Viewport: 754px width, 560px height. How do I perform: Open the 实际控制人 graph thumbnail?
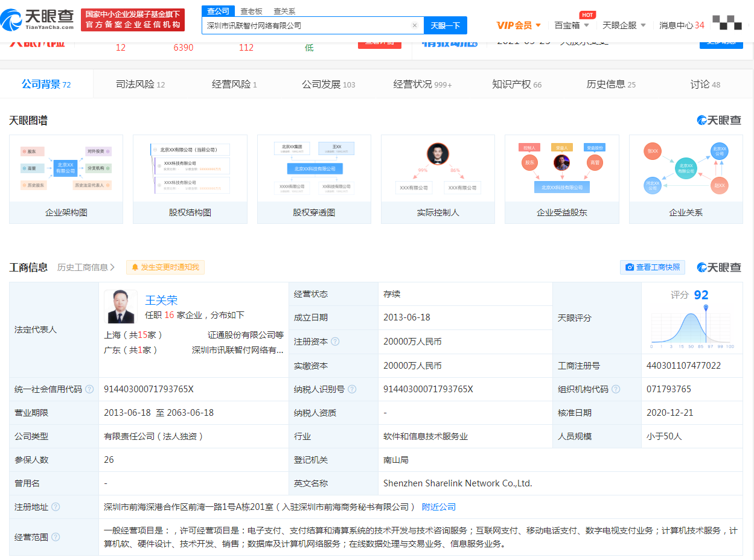pos(438,179)
